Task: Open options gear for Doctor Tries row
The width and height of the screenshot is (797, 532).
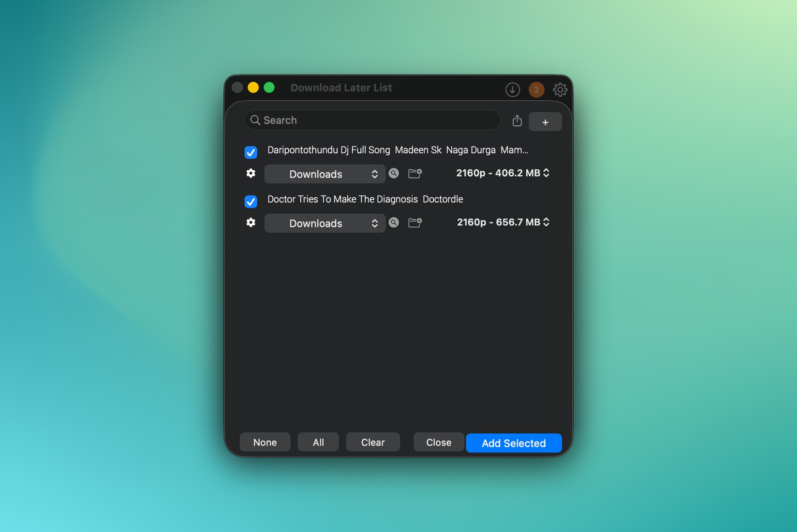Action: [x=251, y=222]
